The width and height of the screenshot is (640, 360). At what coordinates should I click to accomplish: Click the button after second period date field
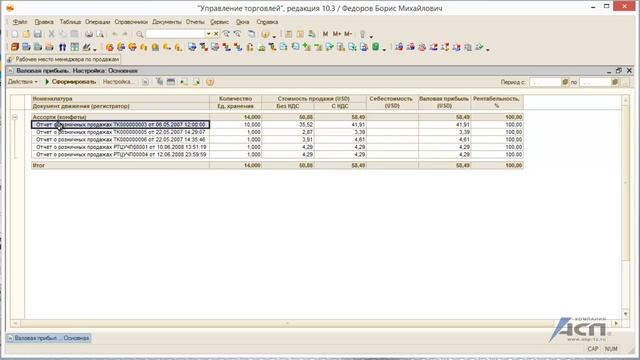click(626, 82)
